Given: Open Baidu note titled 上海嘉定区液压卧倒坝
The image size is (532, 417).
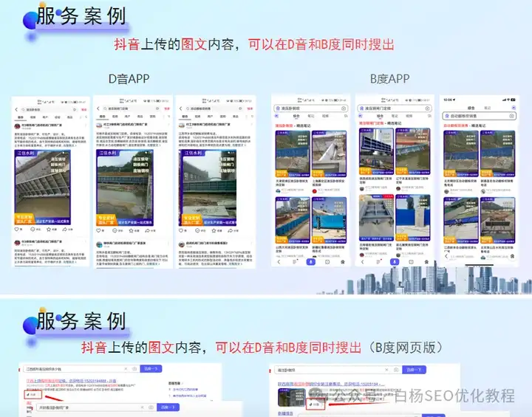Looking at the screenshot, I should [329, 183].
